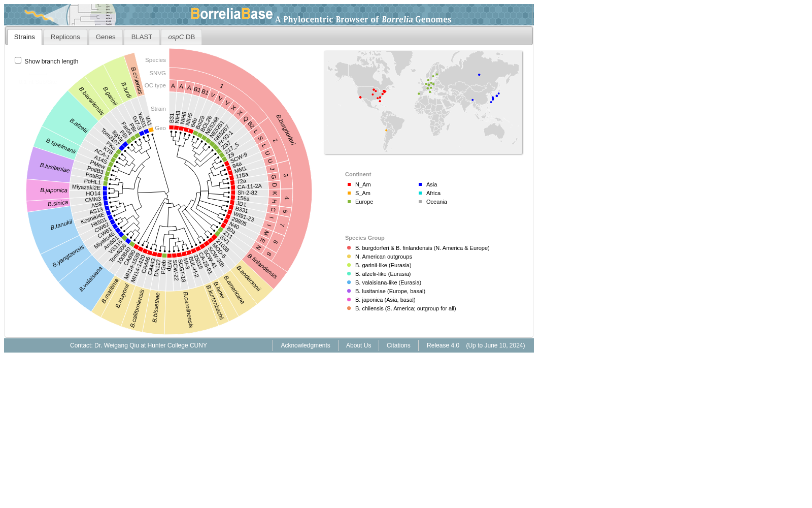This screenshot has height=508, width=812.
Task: Select the B.americana species label
Action: tap(234, 290)
